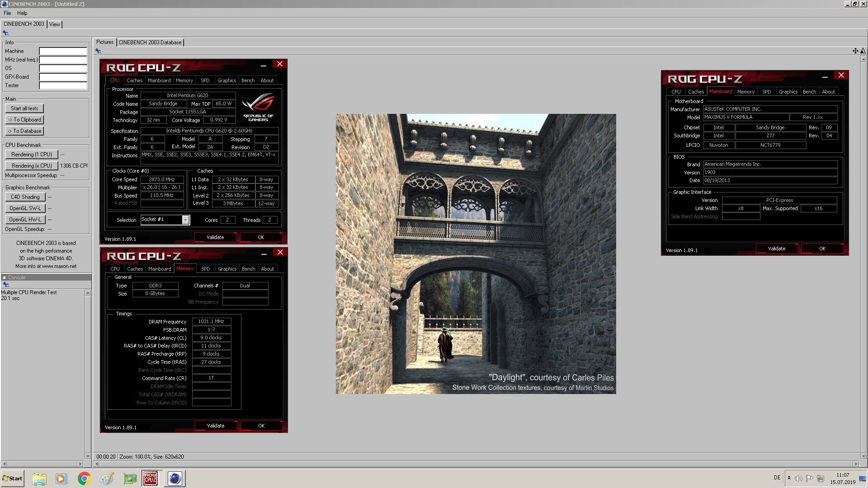Click the zoom-view triangle icon at top right
This screenshot has height=488, width=868.
[863, 51]
